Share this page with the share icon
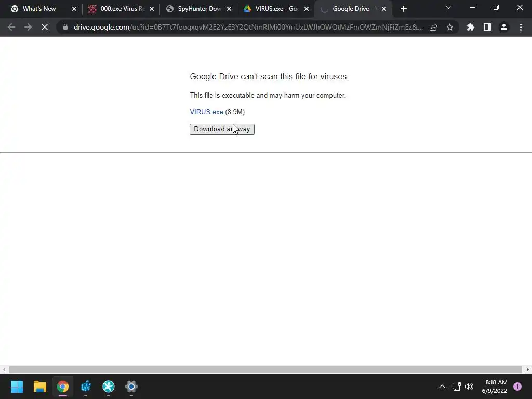The height and width of the screenshot is (399, 532). point(433,27)
